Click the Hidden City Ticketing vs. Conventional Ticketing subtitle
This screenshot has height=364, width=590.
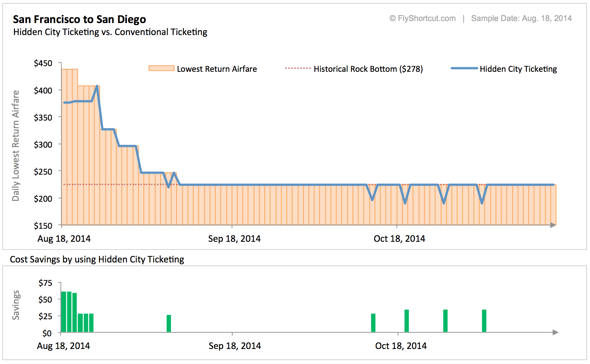(x=110, y=32)
